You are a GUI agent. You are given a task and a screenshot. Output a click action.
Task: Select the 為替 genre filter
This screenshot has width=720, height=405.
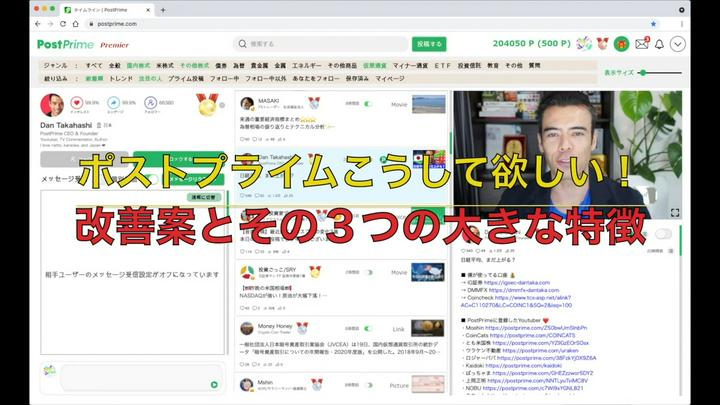click(x=239, y=66)
